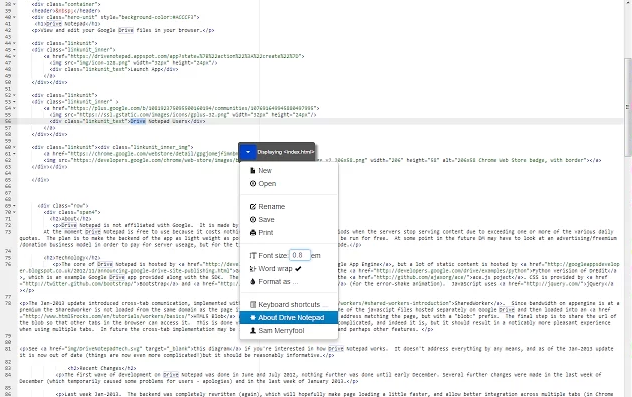Collapse the fold arrow at line 60
The height and width of the screenshot is (397, 632).
15,147
